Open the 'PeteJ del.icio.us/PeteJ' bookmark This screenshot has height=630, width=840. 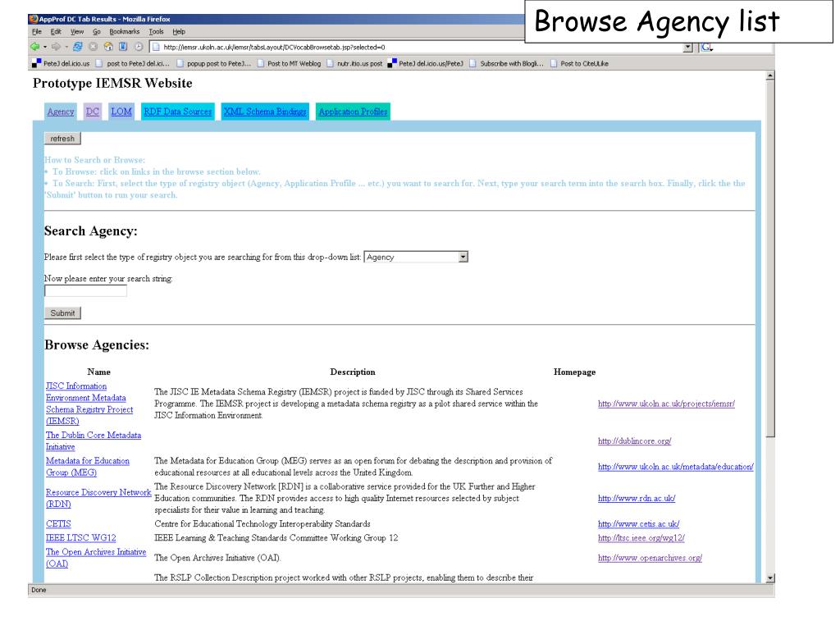(x=426, y=64)
